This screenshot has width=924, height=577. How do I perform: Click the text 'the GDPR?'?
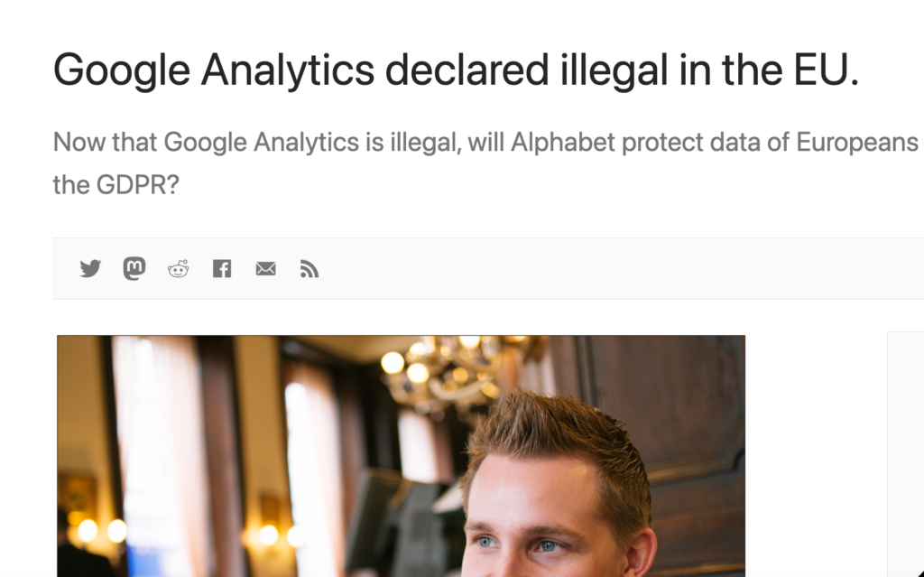[115, 185]
